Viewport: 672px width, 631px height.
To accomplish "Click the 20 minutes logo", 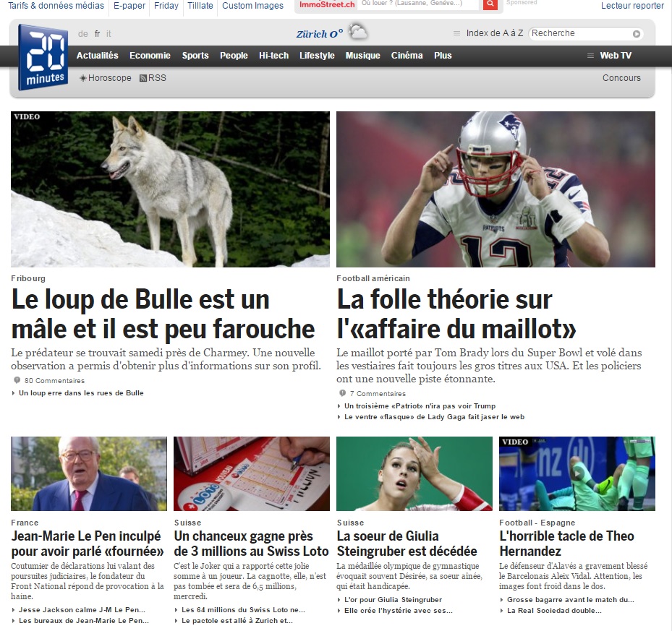I will pos(43,57).
